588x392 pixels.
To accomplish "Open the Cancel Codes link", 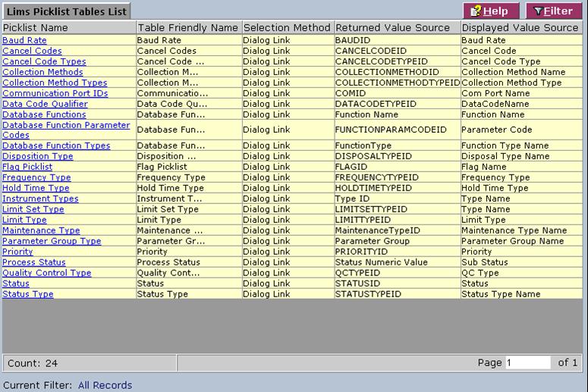I will (x=32, y=51).
